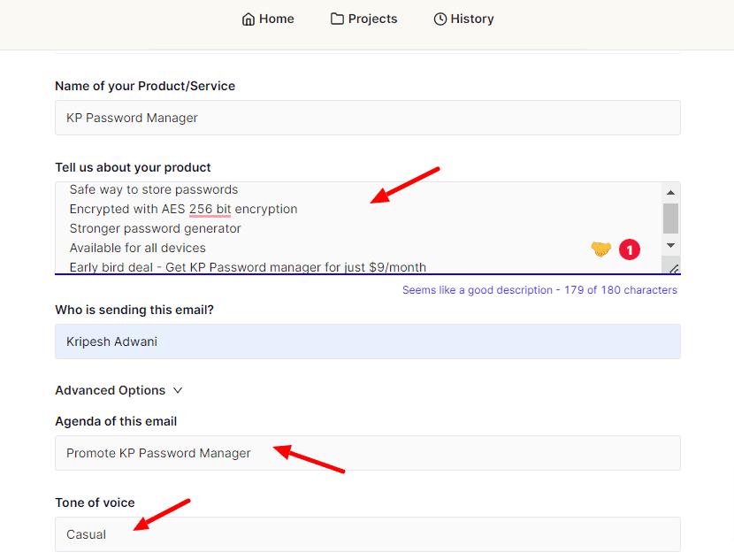This screenshot has width=734, height=560.
Task: Click the Home house icon
Action: click(248, 19)
